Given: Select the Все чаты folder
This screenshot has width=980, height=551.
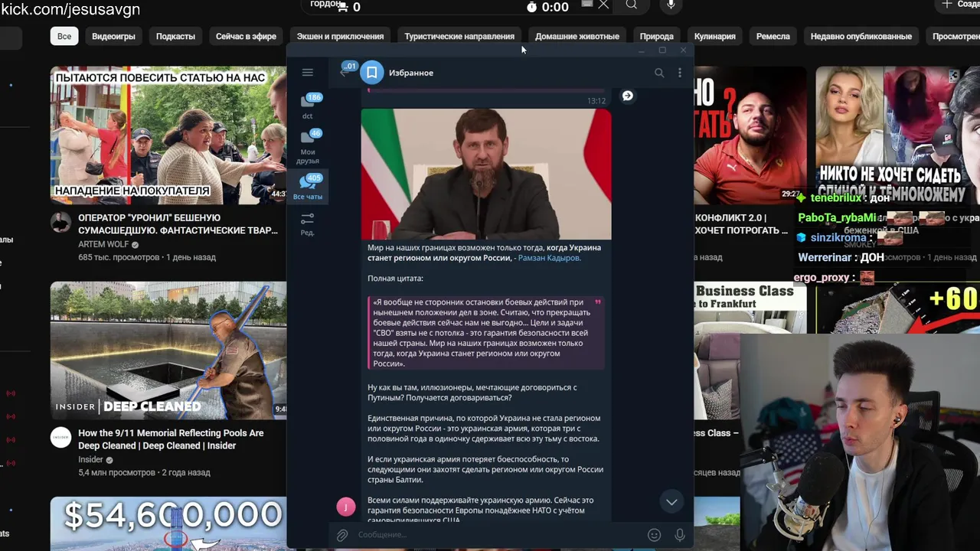Looking at the screenshot, I should 308,186.
